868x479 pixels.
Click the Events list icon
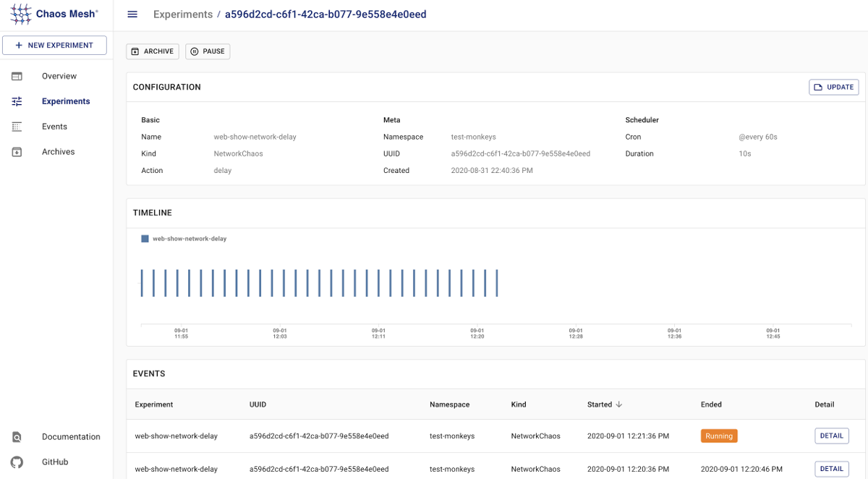point(17,127)
